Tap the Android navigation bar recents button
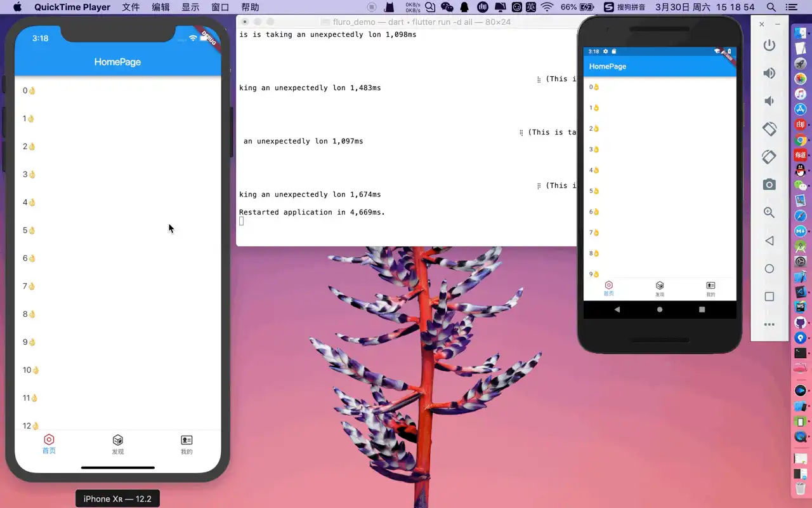The image size is (812, 508). 702,310
